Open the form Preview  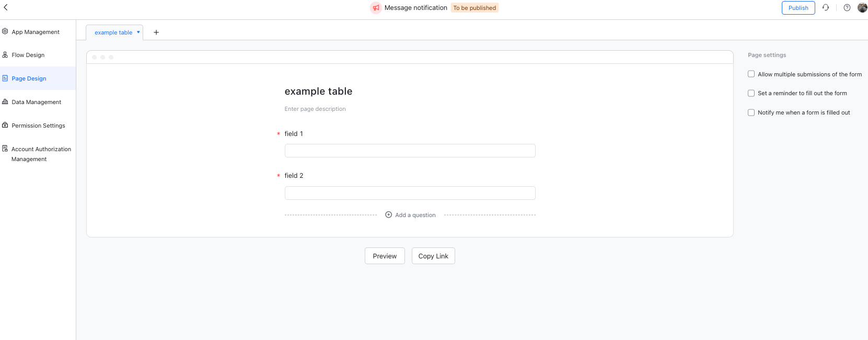385,256
